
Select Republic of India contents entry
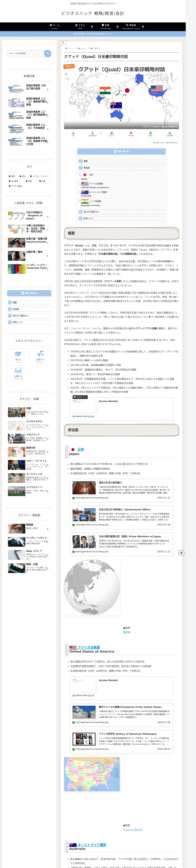(91, 203)
